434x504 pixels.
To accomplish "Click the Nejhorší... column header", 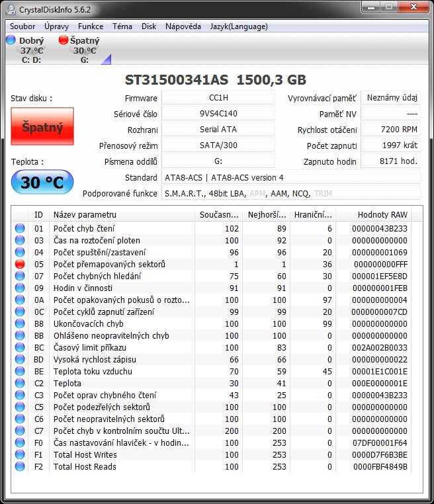I will 267,215.
